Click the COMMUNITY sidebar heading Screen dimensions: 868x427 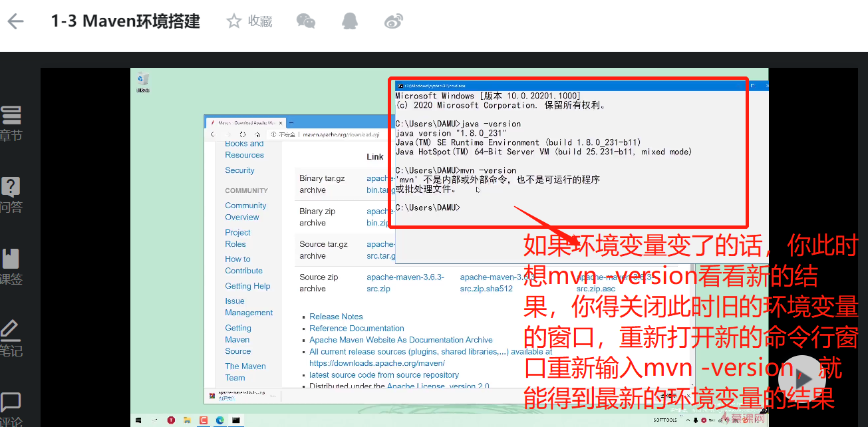pyautogui.click(x=246, y=190)
